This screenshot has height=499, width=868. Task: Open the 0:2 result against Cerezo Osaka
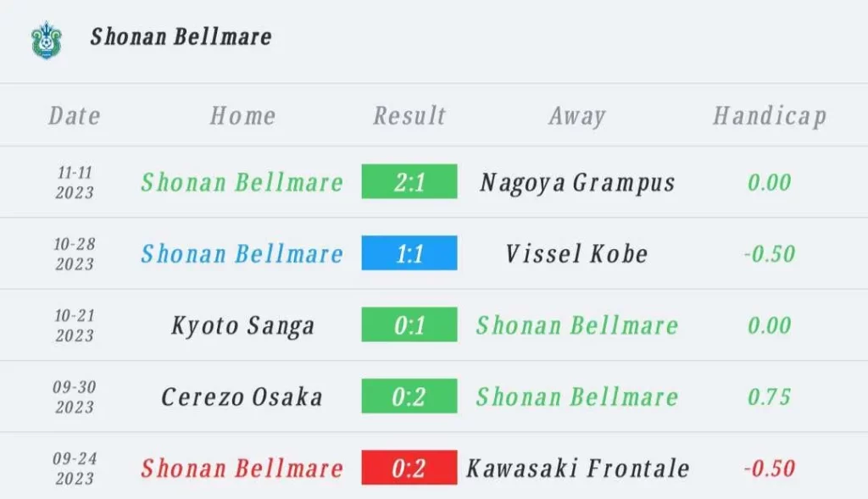(x=409, y=396)
